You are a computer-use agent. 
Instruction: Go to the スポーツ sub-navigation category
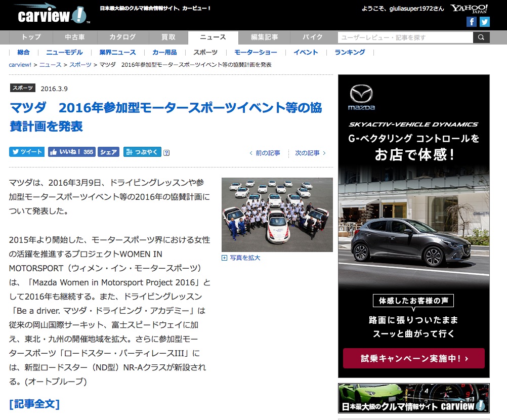point(205,53)
